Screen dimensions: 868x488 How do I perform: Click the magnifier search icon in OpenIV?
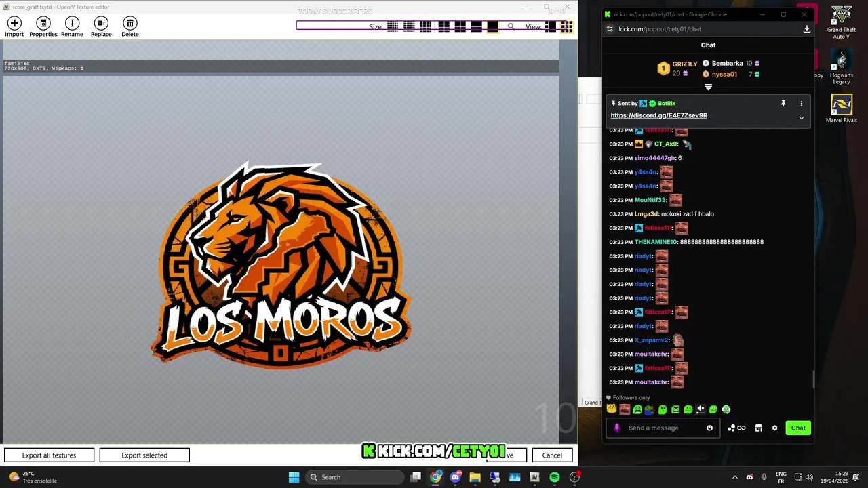point(511,26)
